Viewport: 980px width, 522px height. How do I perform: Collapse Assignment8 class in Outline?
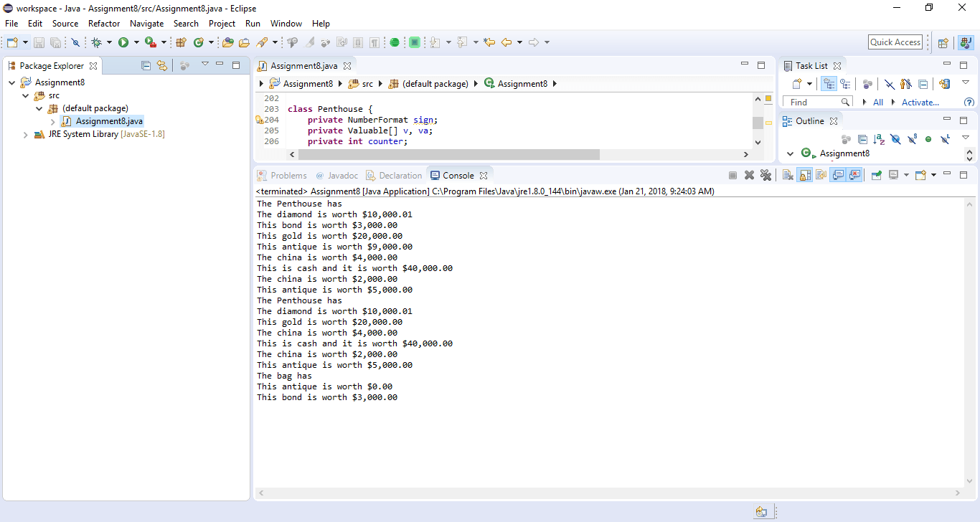(791, 153)
